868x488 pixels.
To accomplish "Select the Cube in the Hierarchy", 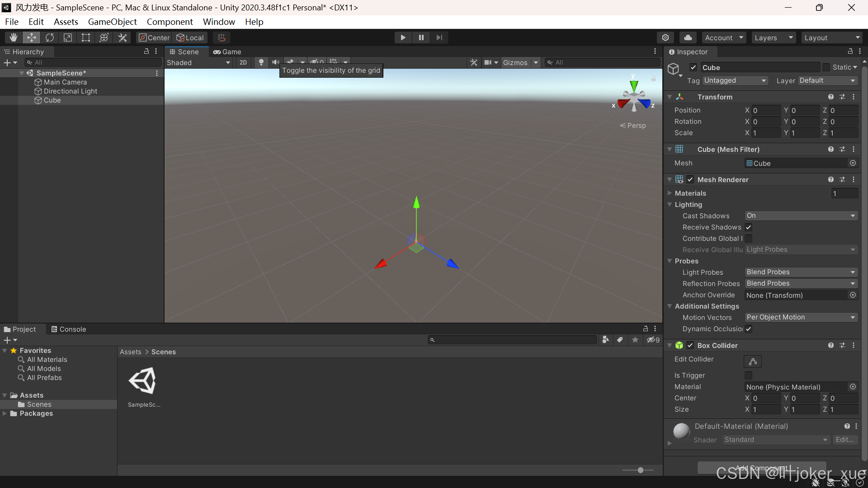I will tap(53, 100).
